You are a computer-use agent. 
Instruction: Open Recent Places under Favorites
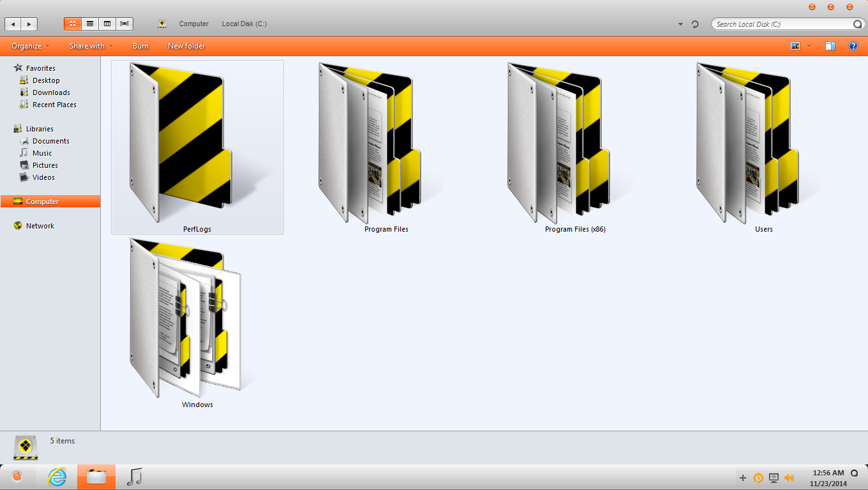pyautogui.click(x=54, y=105)
